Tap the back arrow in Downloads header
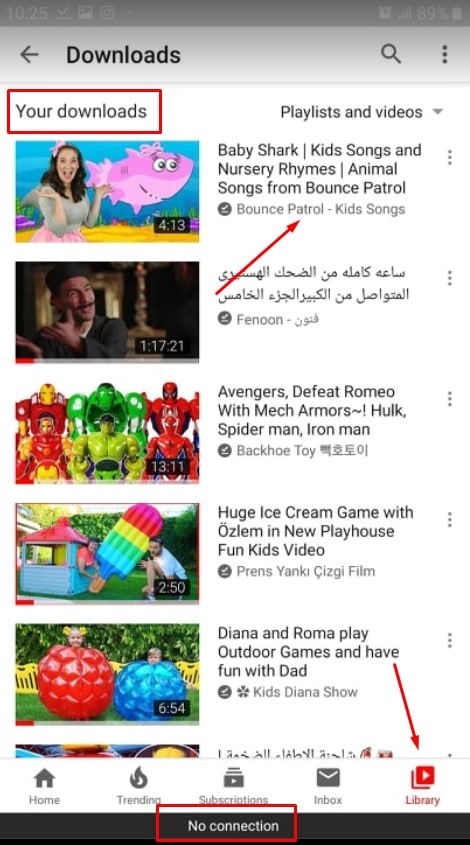The height and width of the screenshot is (845, 470). click(x=29, y=54)
